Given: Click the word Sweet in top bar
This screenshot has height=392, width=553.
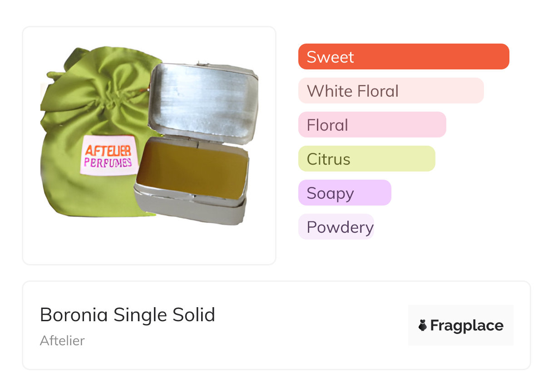Looking at the screenshot, I should pos(330,57).
